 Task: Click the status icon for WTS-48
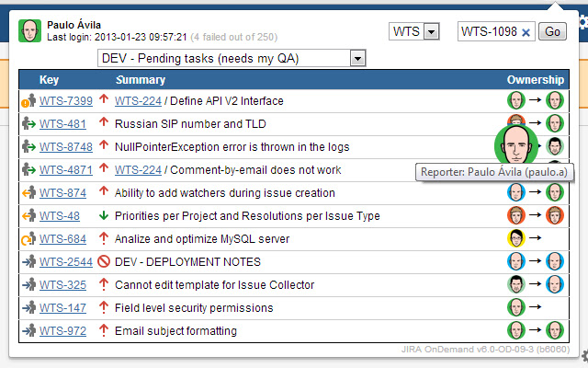pos(28,215)
